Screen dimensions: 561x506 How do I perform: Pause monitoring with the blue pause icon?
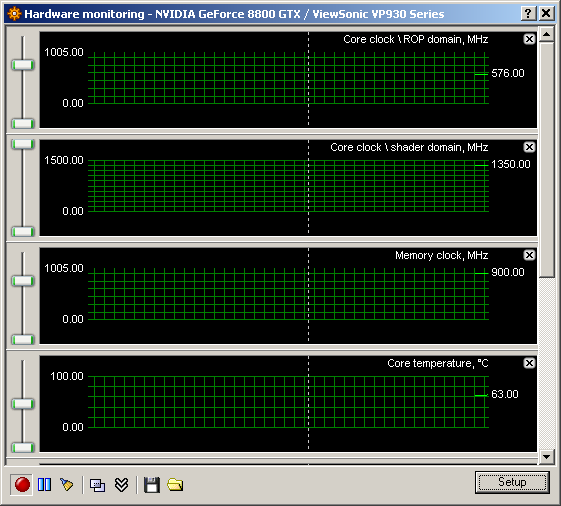(44, 485)
